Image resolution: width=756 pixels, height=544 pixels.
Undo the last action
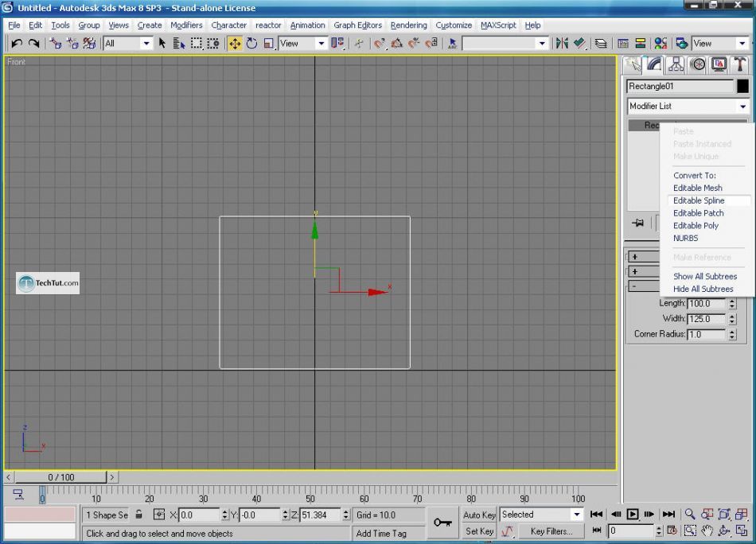[x=17, y=44]
